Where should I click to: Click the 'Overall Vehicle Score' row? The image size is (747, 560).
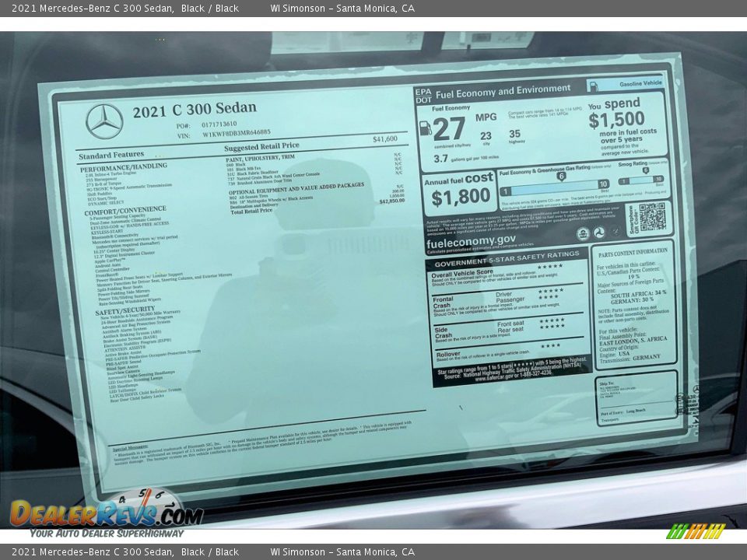(507, 275)
